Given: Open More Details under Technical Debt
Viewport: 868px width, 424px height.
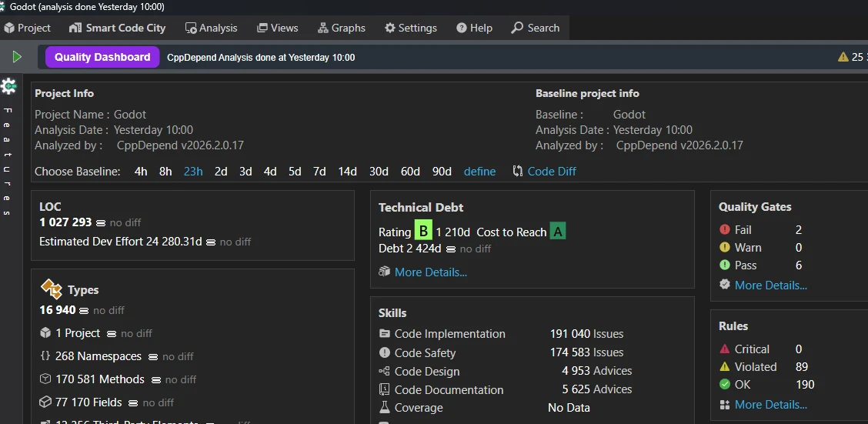Looking at the screenshot, I should point(431,272).
